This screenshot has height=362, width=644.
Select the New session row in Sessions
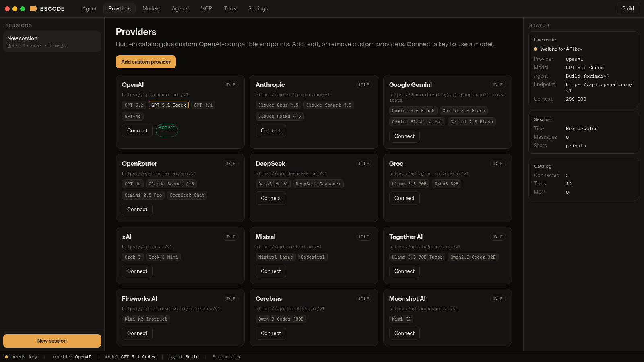(52, 41)
